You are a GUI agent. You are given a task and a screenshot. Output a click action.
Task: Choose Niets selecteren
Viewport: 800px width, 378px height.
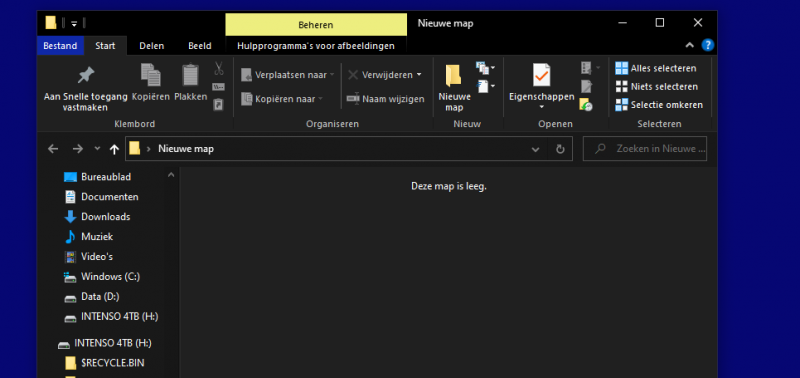coord(657,87)
